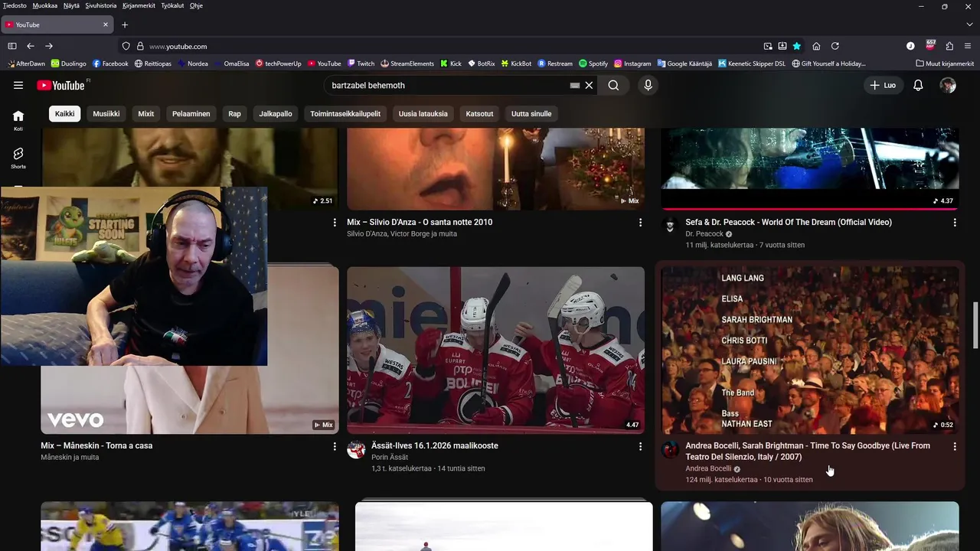Focus the YouTube search field
980x551 pixels.
pyautogui.click(x=448, y=86)
